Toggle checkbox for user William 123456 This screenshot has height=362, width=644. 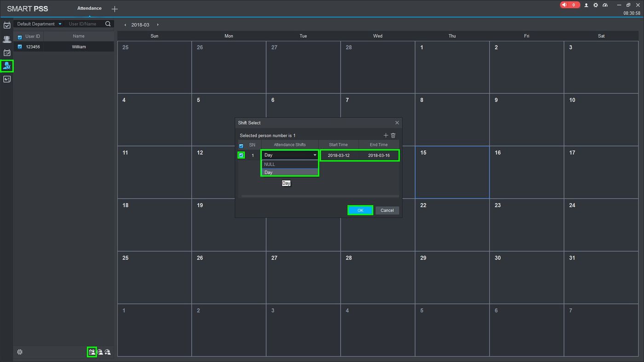point(20,46)
